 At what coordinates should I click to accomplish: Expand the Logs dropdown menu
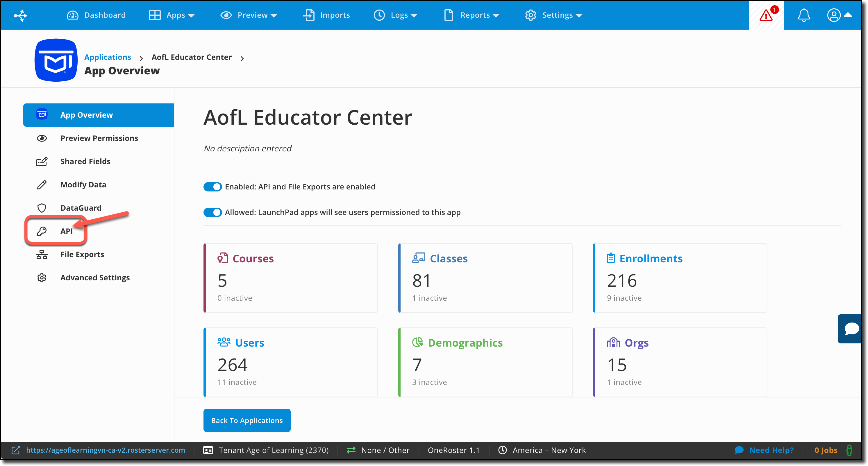click(414, 15)
